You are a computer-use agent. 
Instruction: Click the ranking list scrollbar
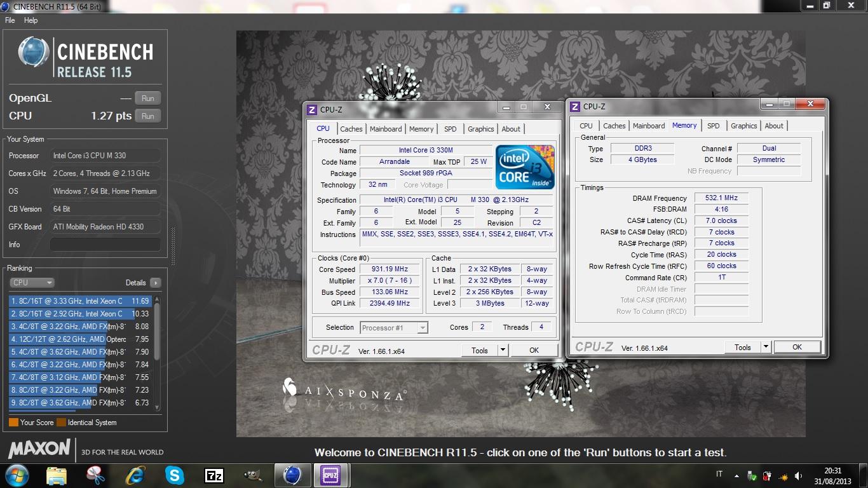158,353
